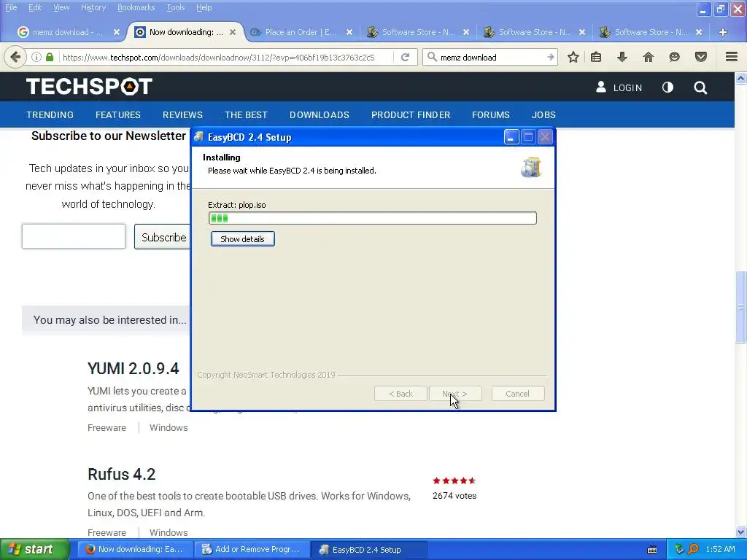Screen dimensions: 747x560
Task: Submit search with the go arrow
Action: 550,57
